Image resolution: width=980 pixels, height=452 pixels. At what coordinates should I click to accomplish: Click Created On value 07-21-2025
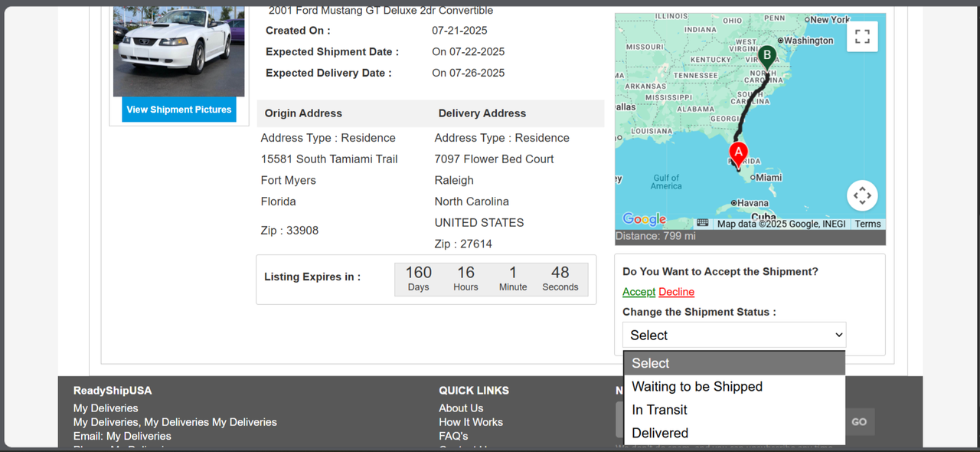point(459,31)
